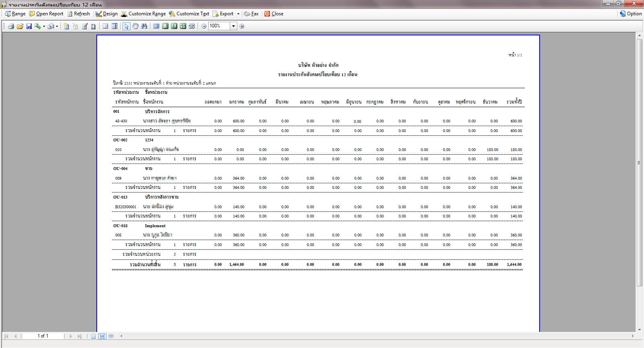644x348 pixels.
Task: Activate the pointer select tool
Action: click(127, 26)
